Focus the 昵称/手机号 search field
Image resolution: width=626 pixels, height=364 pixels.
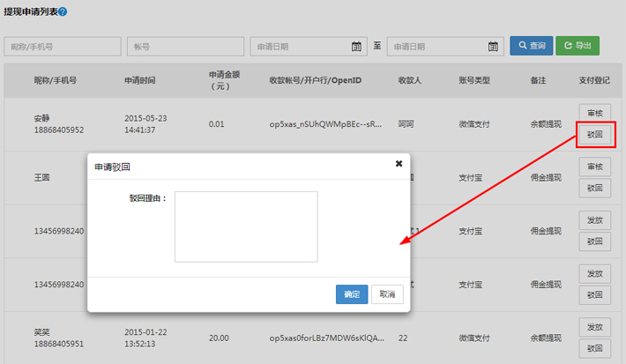coord(62,46)
